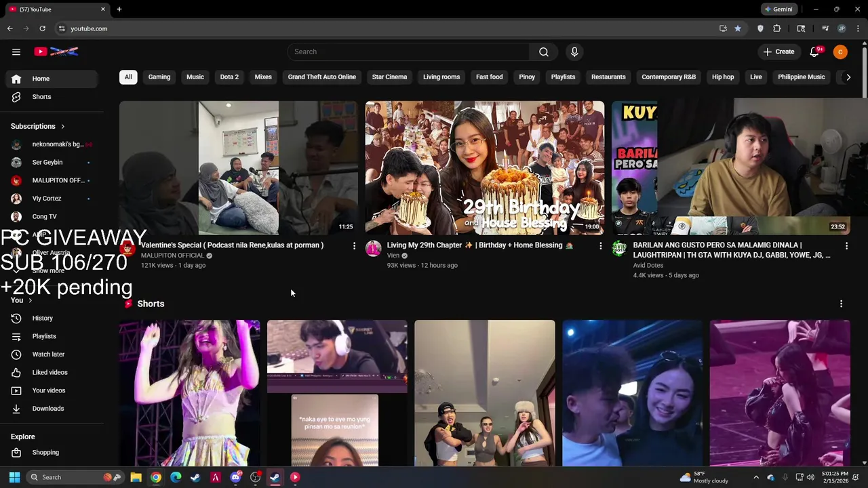Open Shorts section more options
This screenshot has width=868, height=488.
click(x=841, y=304)
